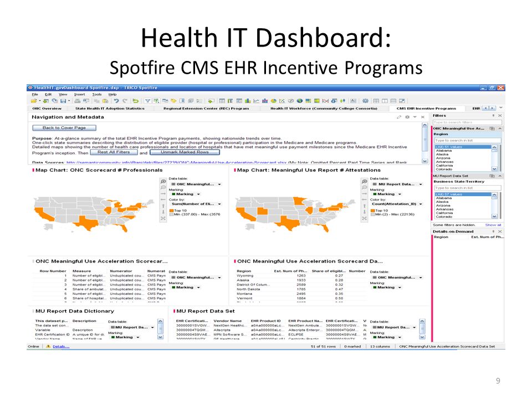Click Back to Cover Page button

point(64,128)
